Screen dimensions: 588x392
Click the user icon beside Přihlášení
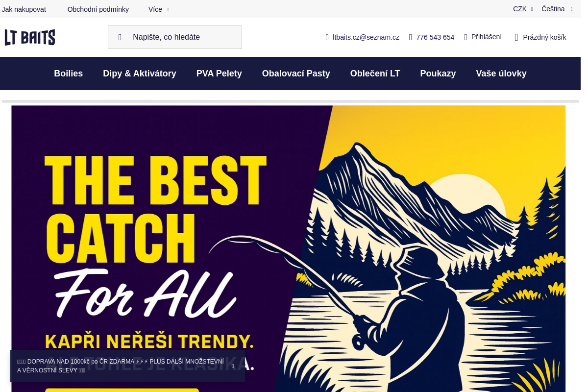(x=466, y=37)
